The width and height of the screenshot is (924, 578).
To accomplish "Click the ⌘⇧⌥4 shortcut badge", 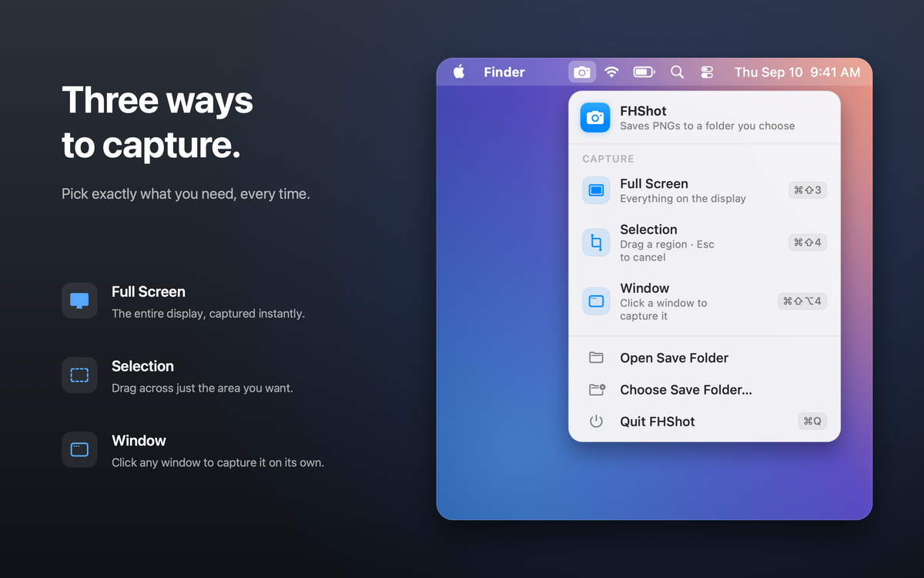I will (x=802, y=301).
